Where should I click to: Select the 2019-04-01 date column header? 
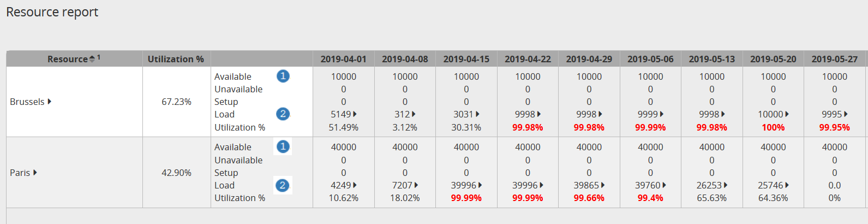[343, 59]
